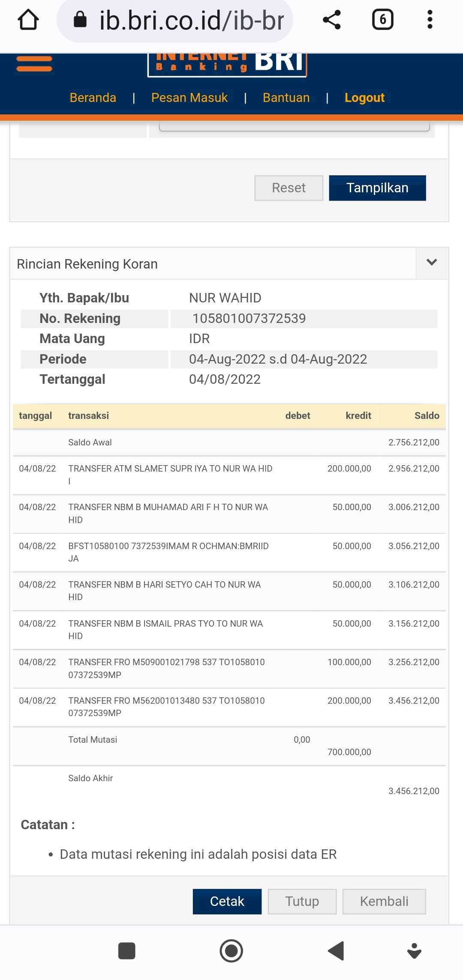Viewport: 463px width, 980px height.
Task: Open the Bantuan help link
Action: 286,98
